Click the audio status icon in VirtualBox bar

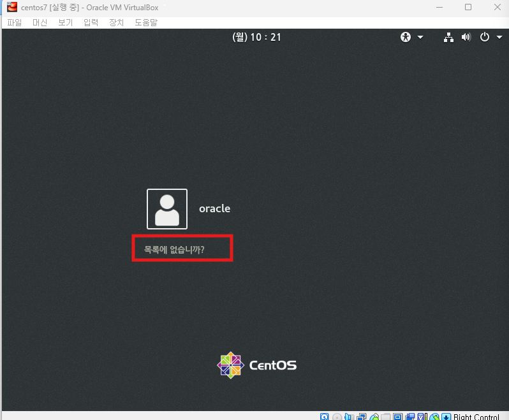pyautogui.click(x=350, y=417)
